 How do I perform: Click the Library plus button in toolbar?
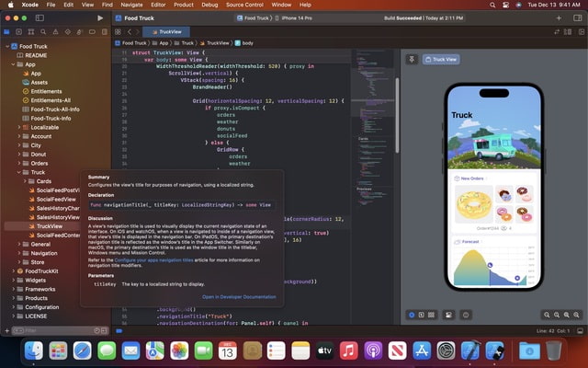tap(558, 17)
